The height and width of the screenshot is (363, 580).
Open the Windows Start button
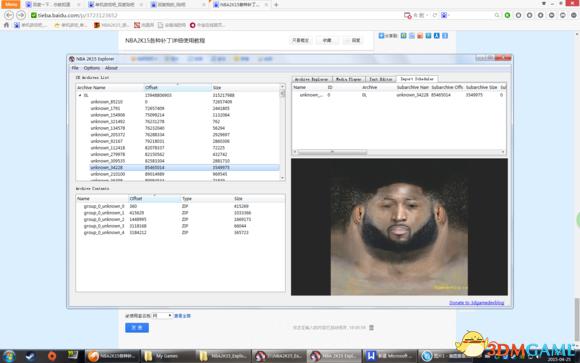tap(9, 356)
